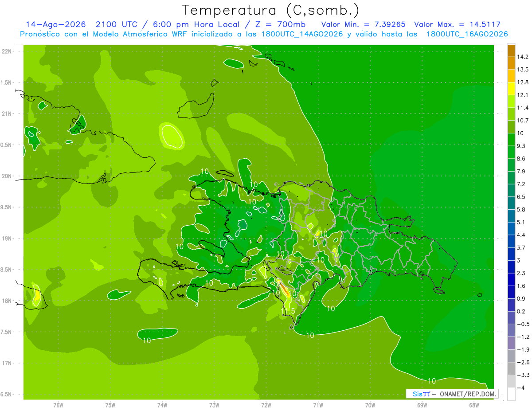
Task: Click the "18N" latitude axis label
Action: coord(7,301)
